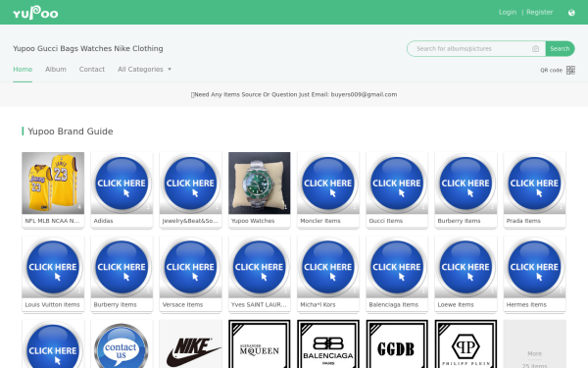
Task: Click the Gucci Items caption
Action: pyautogui.click(x=385, y=221)
